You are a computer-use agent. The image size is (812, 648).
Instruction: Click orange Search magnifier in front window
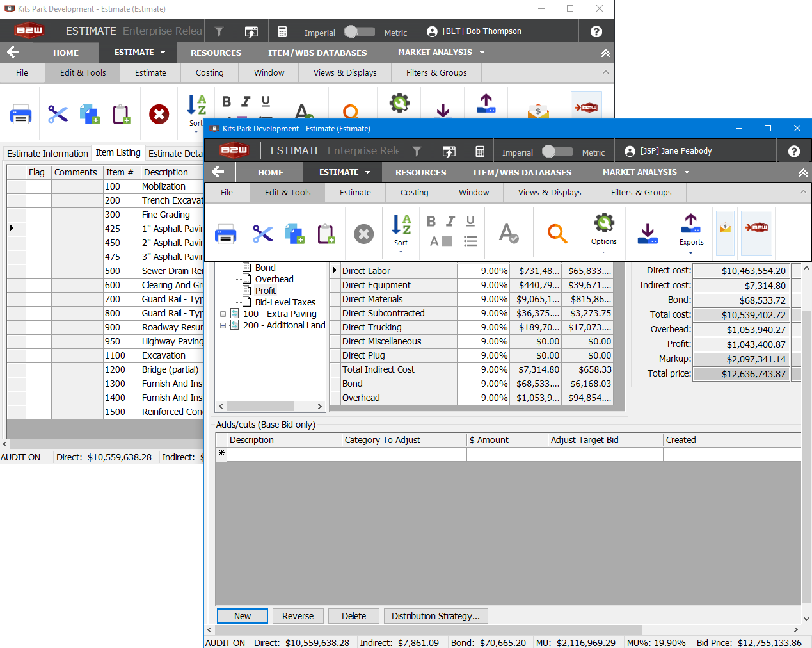(x=557, y=234)
